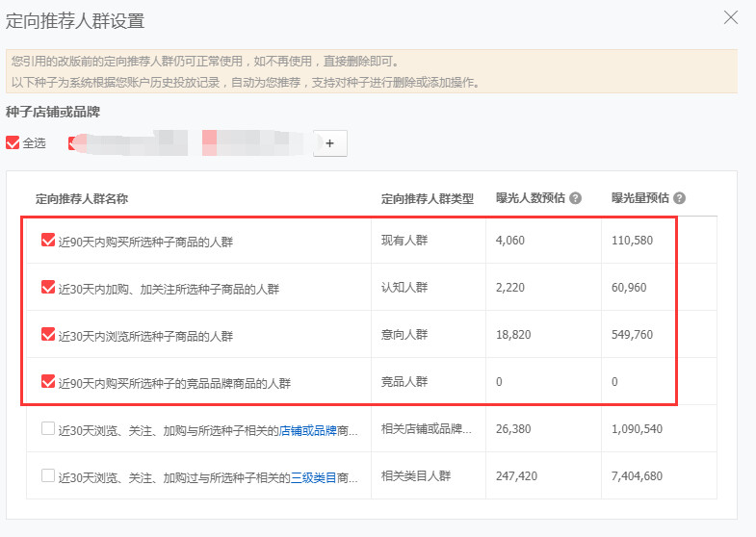Uncheck 近30天内浏览所选种子商品的人群
Screen dimensions: 756x537
[x=48, y=334]
